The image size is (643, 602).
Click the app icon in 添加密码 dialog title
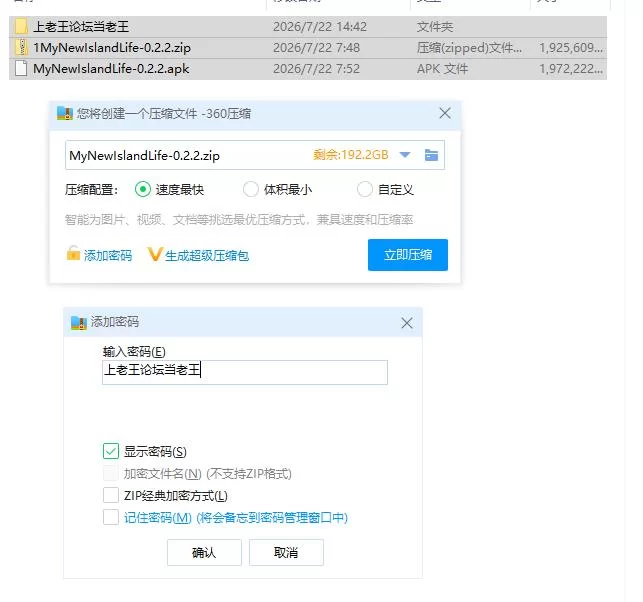pos(79,323)
